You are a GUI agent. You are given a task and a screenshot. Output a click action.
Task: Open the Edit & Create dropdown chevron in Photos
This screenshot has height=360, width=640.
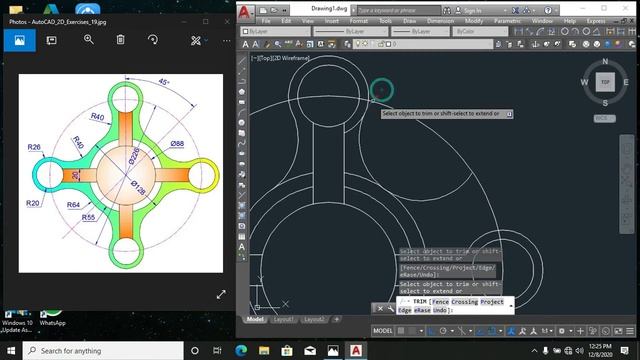206,40
